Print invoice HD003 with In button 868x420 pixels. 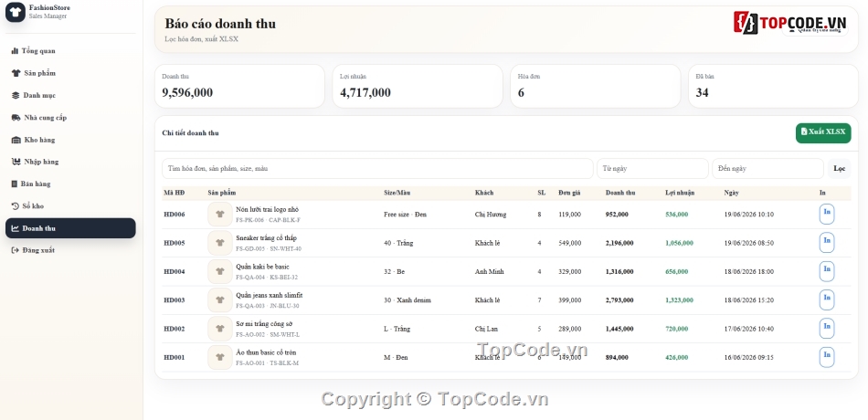(827, 299)
